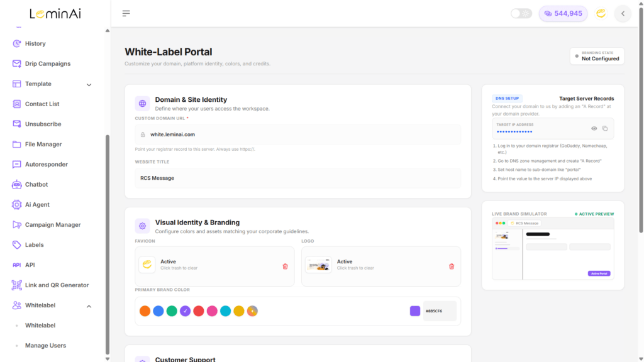
Task: Click the DNS SETUP tag
Action: pyautogui.click(x=507, y=99)
